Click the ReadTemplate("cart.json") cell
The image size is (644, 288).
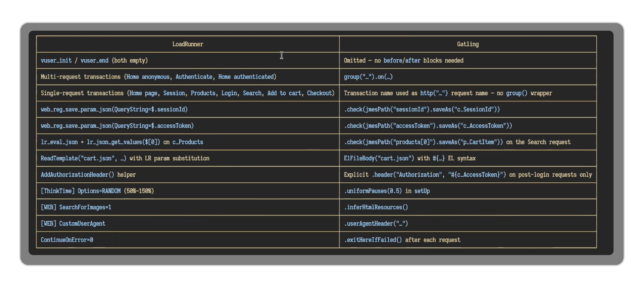point(125,158)
